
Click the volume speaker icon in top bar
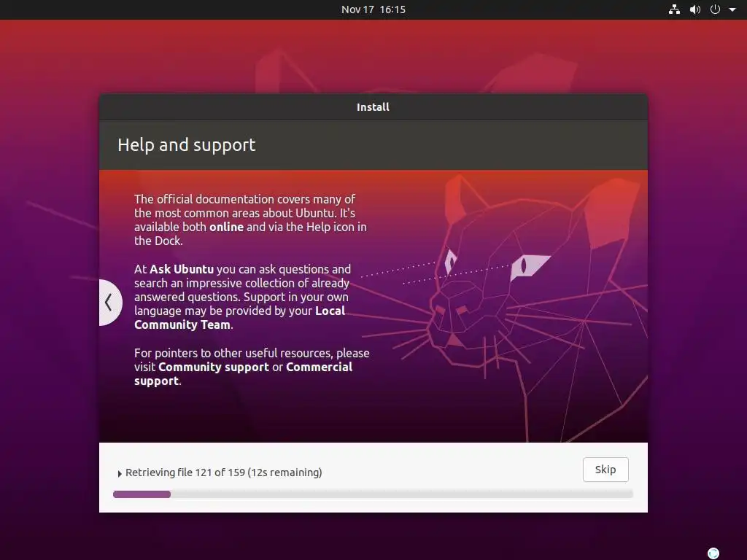coord(695,9)
